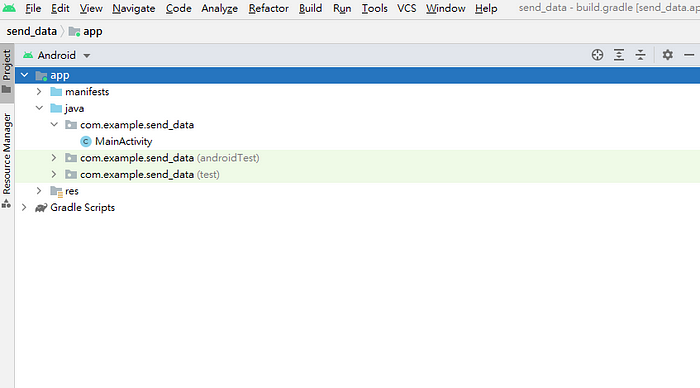Click the Android Studio logo icon
The width and height of the screenshot is (700, 388).
pyautogui.click(x=9, y=8)
